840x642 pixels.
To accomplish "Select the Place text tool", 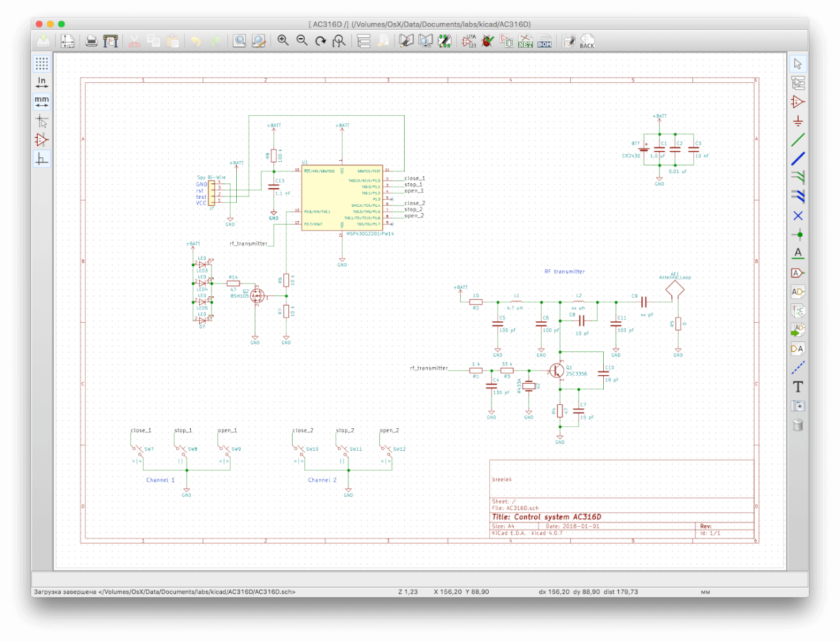I will [x=798, y=387].
